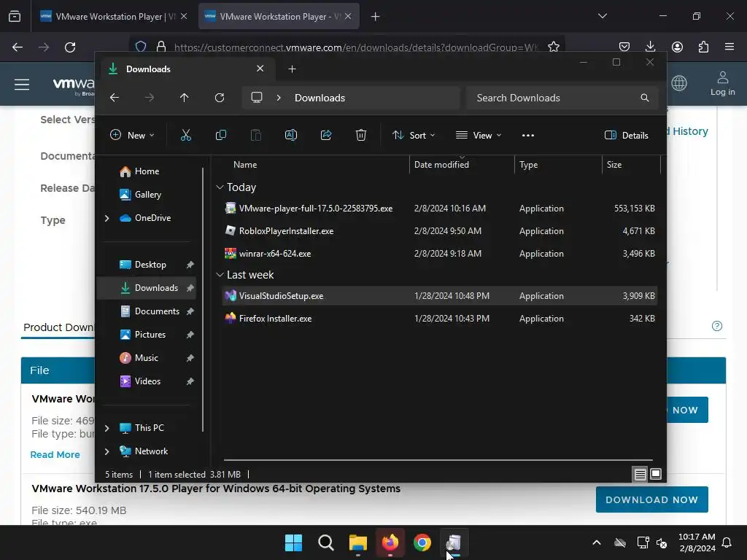This screenshot has height=560, width=747.
Task: Open Firefox application hamburger menu
Action: pos(729,47)
